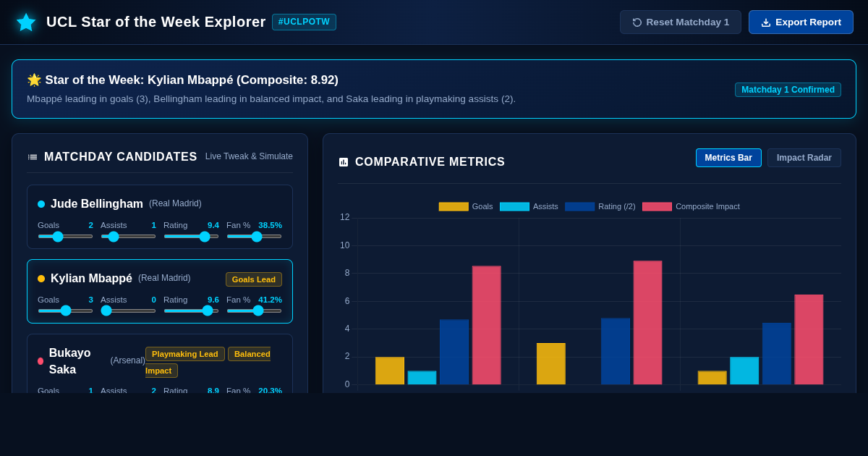This screenshot has height=456, width=868.
Task: Toggle the Rating (/2) legend swatch
Action: [579, 206]
